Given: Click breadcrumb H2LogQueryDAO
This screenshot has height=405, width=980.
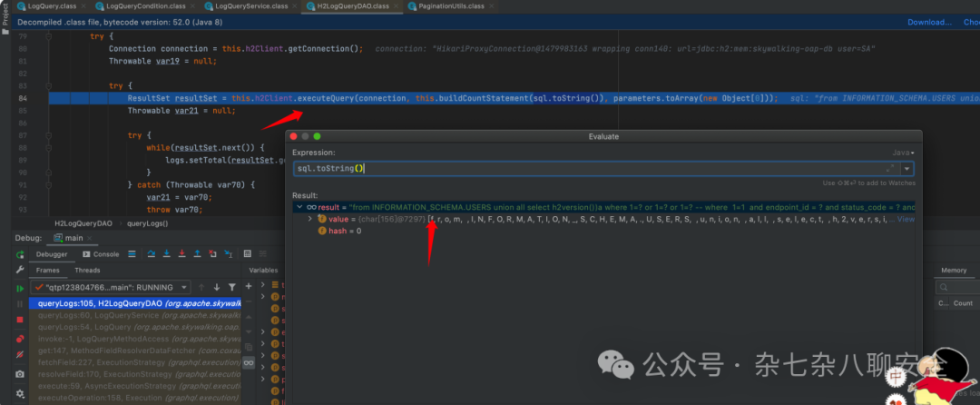Looking at the screenshot, I should click(82, 222).
